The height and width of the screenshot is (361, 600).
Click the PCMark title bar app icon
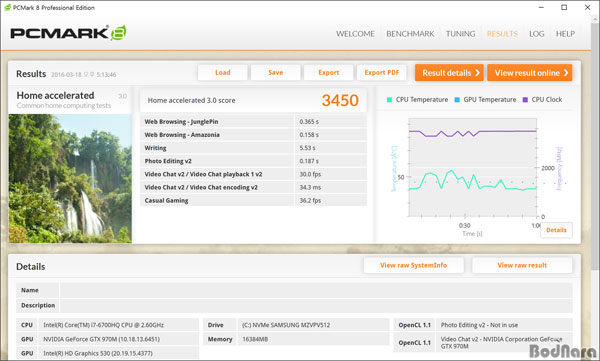pyautogui.click(x=7, y=7)
